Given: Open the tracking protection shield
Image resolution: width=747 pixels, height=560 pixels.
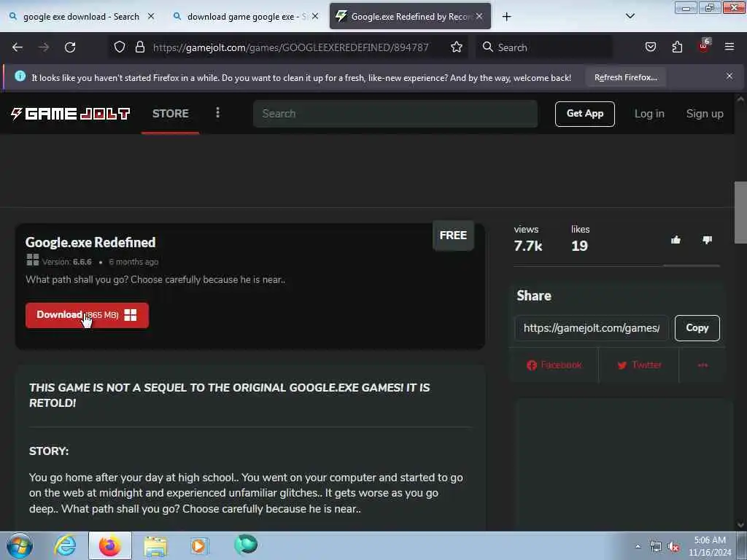Looking at the screenshot, I should [120, 47].
